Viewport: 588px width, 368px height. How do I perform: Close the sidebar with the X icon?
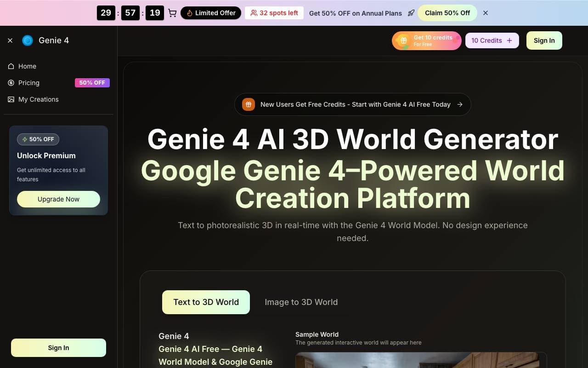[x=10, y=40]
